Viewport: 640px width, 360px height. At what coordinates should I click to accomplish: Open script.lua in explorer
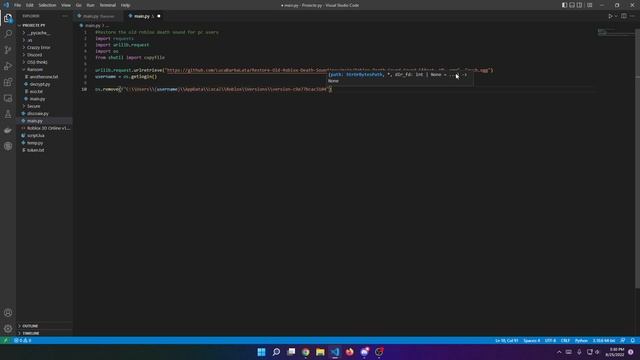(x=44, y=136)
